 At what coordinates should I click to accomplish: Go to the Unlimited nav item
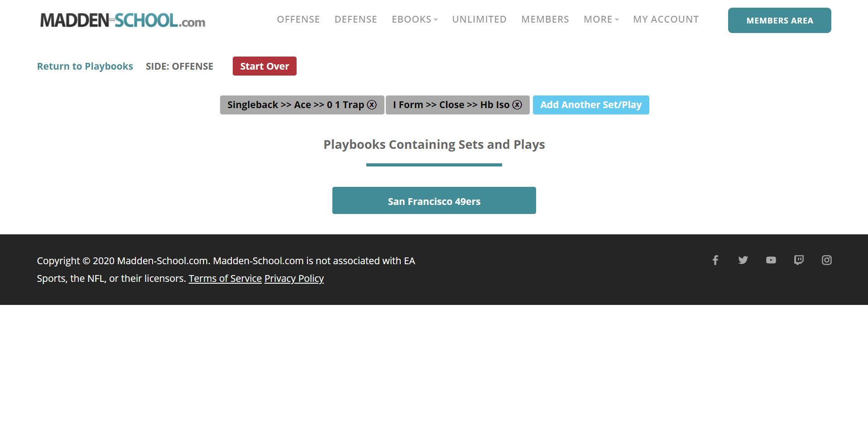click(479, 19)
